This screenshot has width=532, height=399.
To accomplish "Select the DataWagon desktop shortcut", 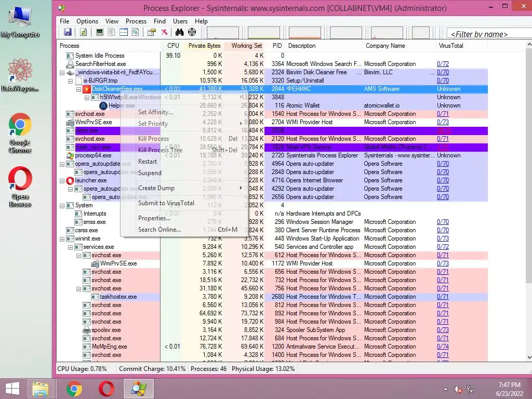I will click(x=20, y=75).
